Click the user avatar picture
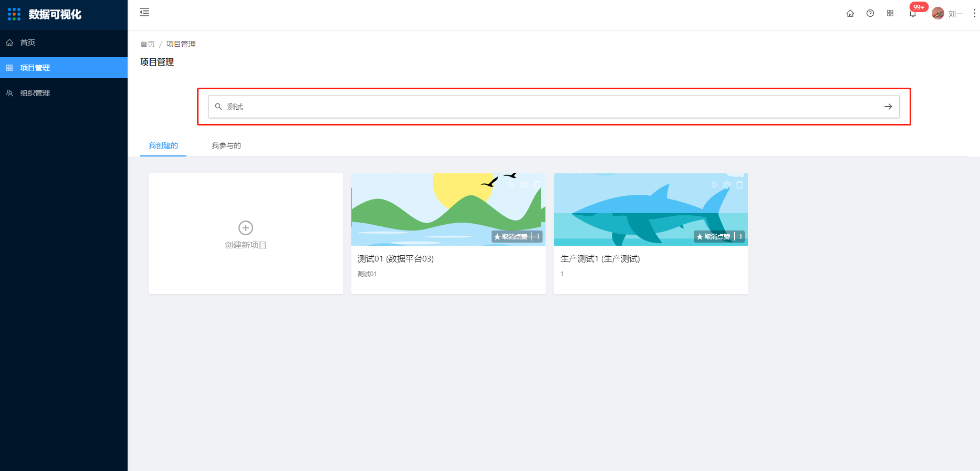980x471 pixels. 938,14
